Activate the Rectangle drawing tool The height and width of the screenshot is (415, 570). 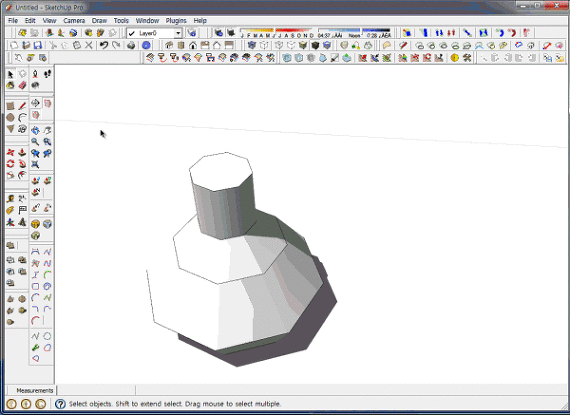pyautogui.click(x=10, y=106)
